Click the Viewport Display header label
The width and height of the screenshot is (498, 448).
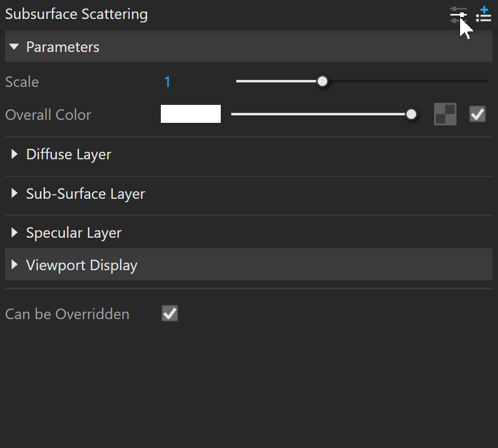(81, 265)
